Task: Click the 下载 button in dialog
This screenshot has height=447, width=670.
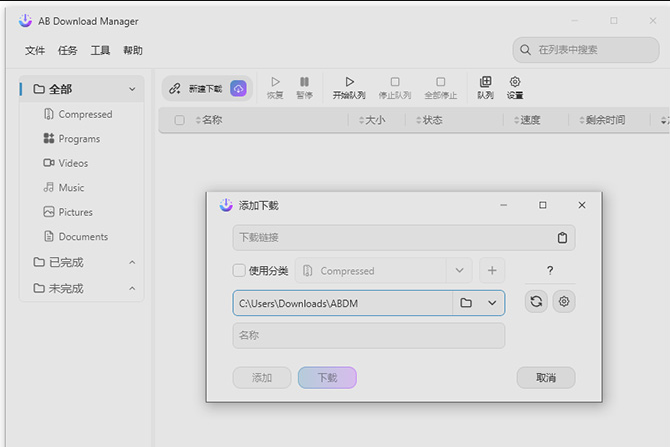Action: pos(327,378)
